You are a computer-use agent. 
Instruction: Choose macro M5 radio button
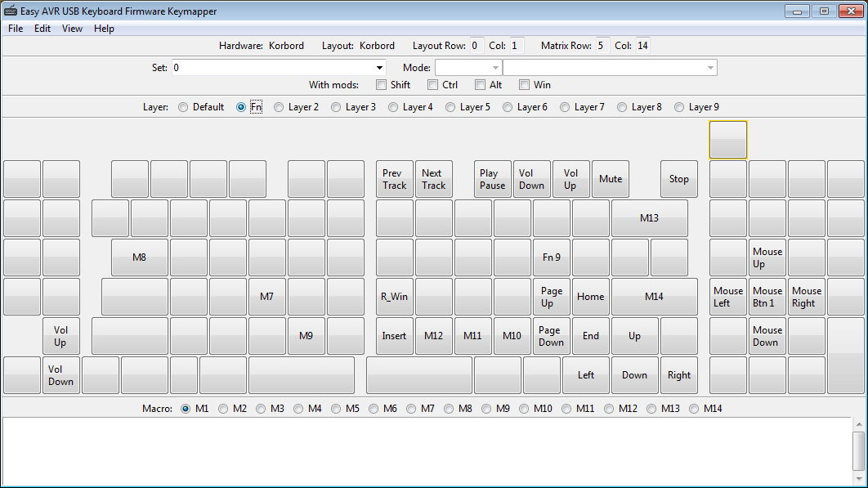point(336,409)
